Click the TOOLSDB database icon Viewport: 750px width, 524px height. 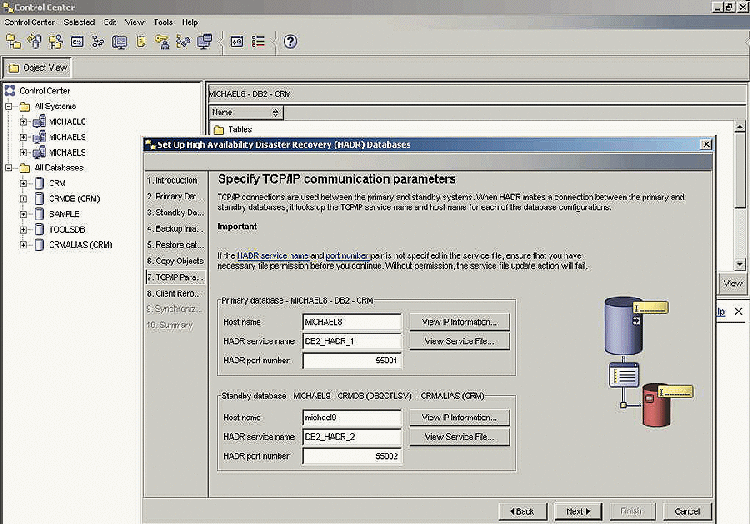click(40, 229)
